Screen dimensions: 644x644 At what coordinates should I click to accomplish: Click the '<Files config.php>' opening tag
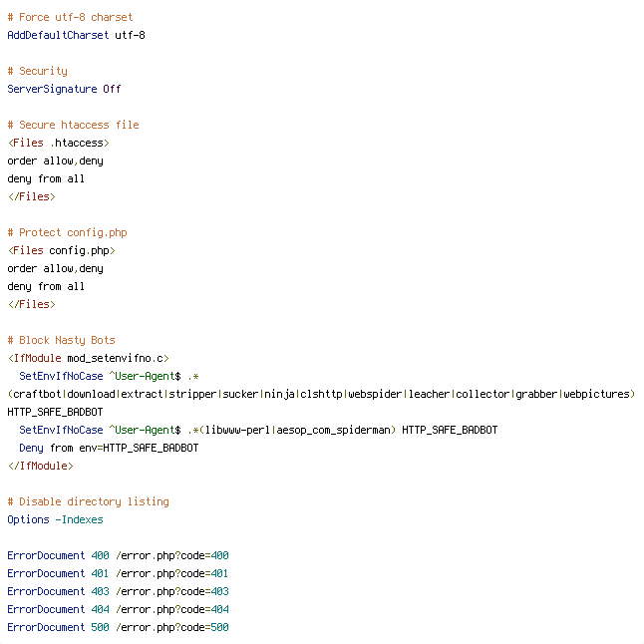click(x=61, y=250)
